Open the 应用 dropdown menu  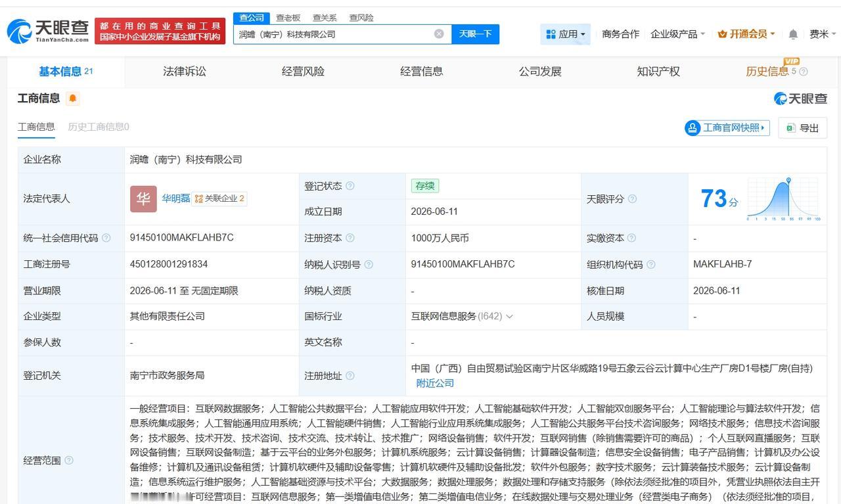coord(565,34)
